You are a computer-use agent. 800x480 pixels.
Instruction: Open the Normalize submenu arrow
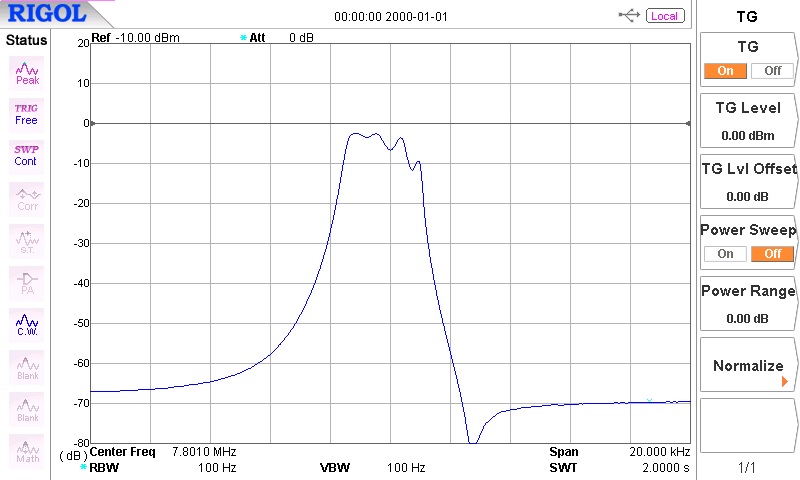tap(784, 381)
